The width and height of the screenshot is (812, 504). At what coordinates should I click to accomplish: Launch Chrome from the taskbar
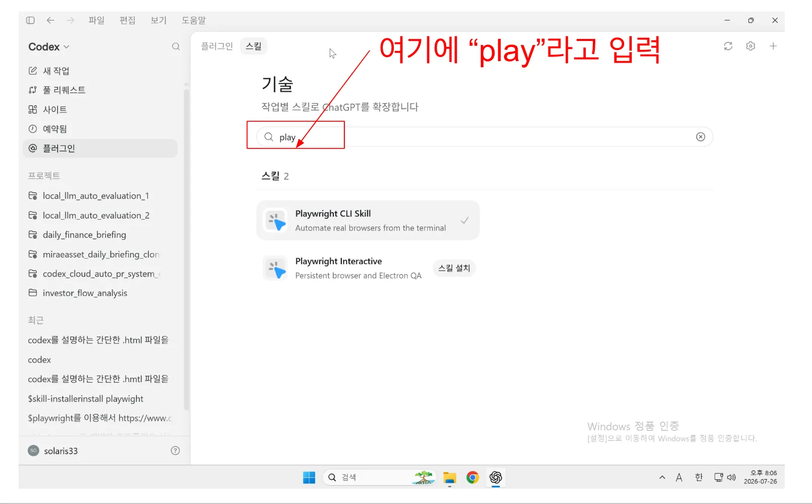(x=473, y=477)
